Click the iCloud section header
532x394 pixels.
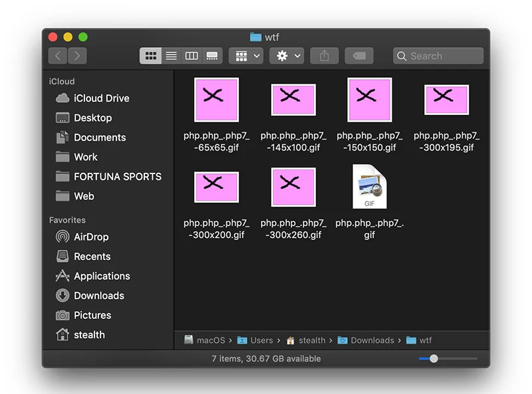pyautogui.click(x=62, y=81)
